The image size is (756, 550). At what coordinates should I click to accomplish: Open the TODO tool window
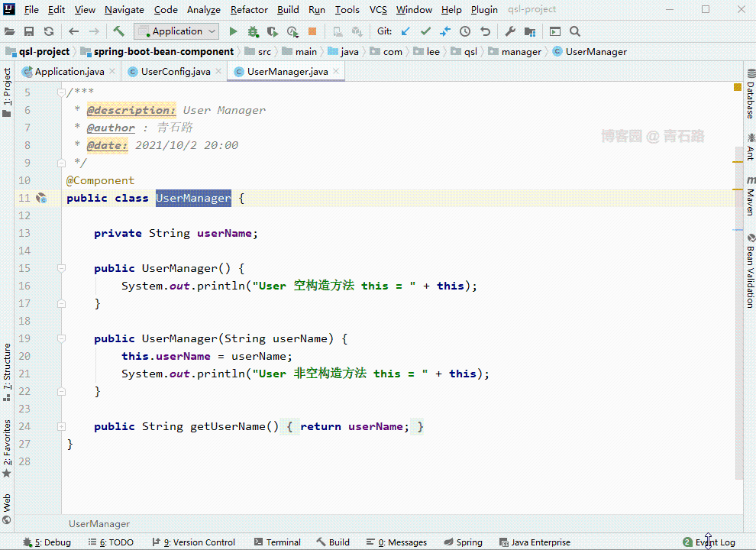(x=111, y=542)
